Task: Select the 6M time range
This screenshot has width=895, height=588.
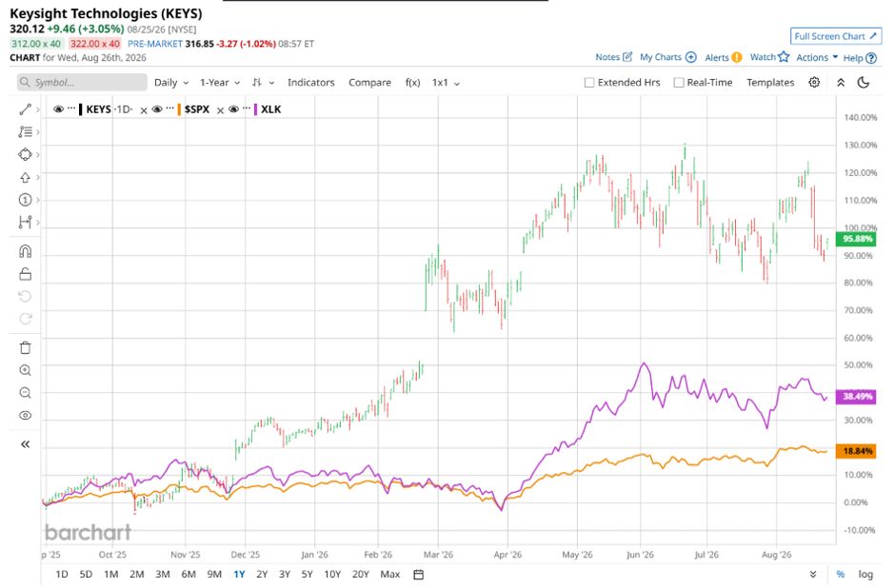Action: click(189, 575)
